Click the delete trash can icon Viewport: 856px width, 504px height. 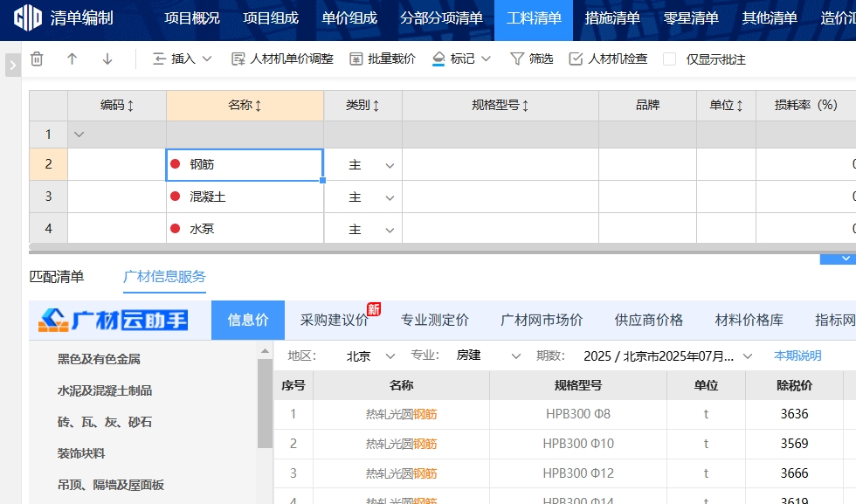(x=37, y=59)
